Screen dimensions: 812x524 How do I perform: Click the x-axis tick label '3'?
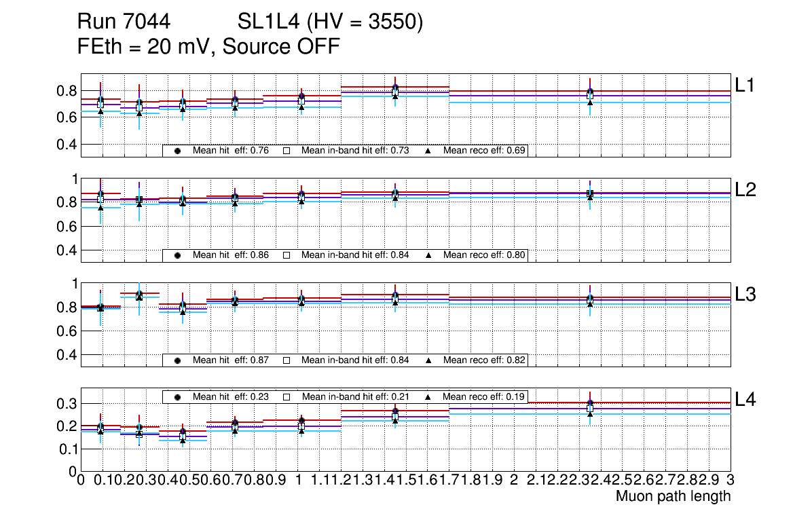pyautogui.click(x=731, y=481)
